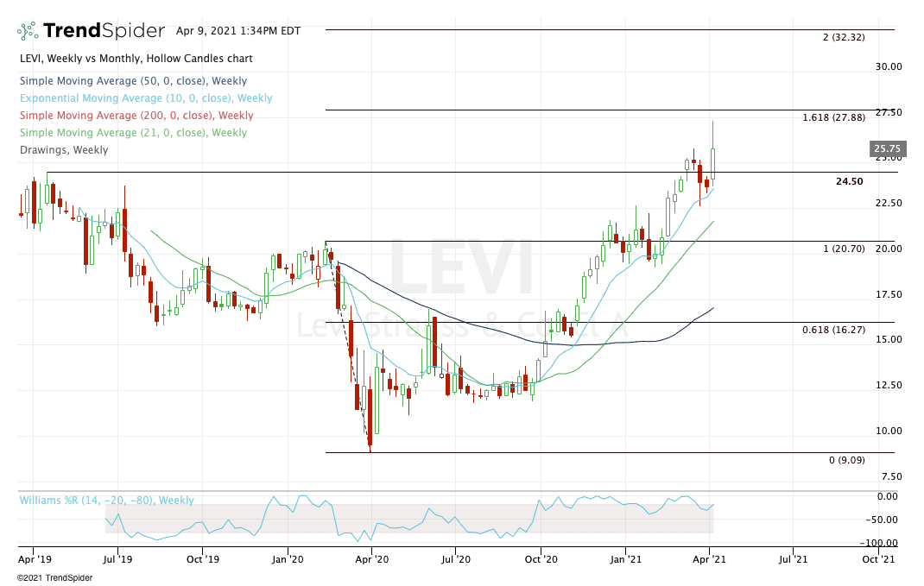
Task: Click the Fibonacci label '0.618 (16.27)'
Action: coord(834,330)
